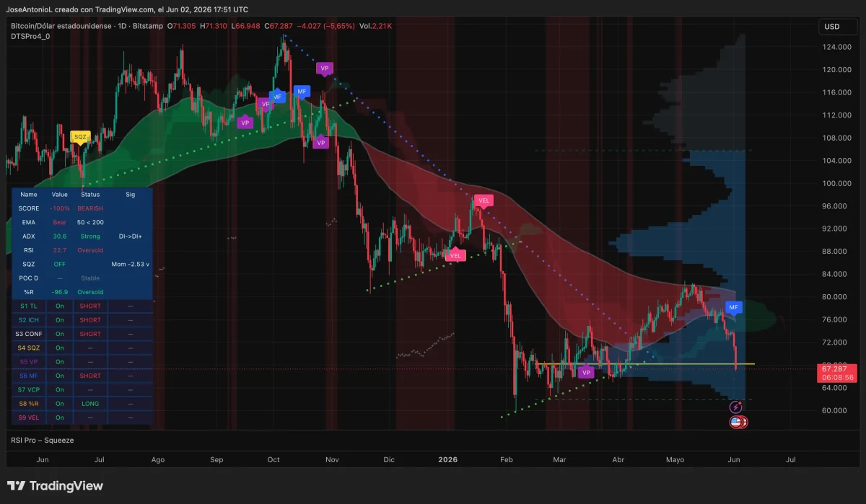Click the BEARISH status cell
866x504 pixels.
(x=90, y=208)
